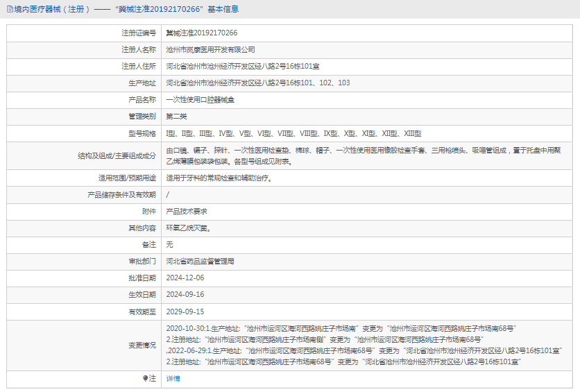
Task: Click the bullet icon beside 注
Action: click(146, 378)
